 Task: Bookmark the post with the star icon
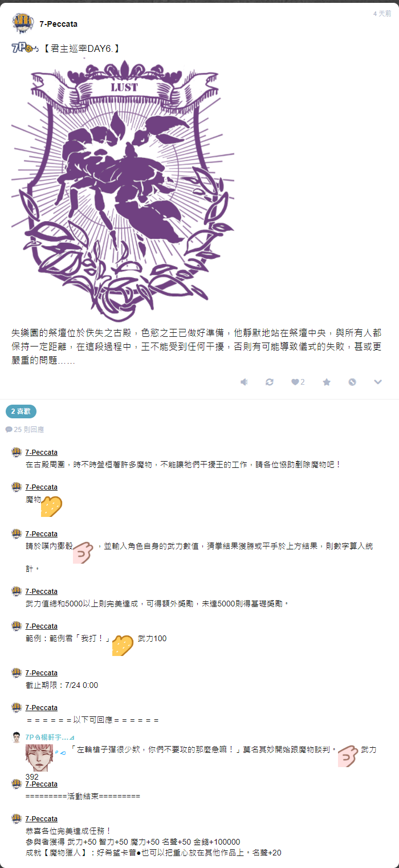tap(327, 382)
